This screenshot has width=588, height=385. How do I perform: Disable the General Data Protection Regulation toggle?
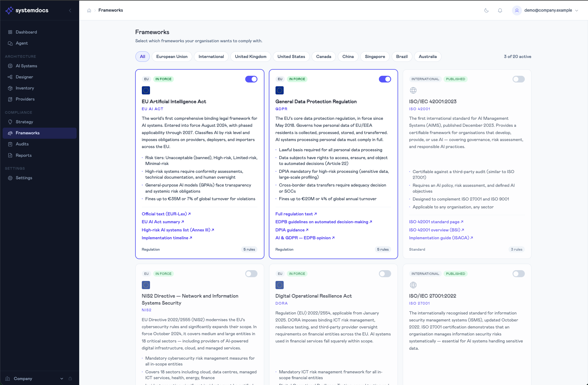tap(385, 79)
